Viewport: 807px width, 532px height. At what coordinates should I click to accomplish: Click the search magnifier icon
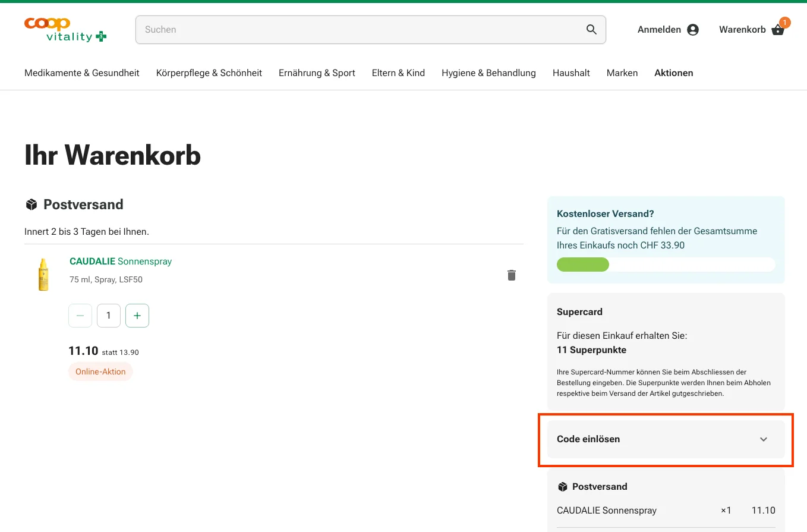(591, 30)
